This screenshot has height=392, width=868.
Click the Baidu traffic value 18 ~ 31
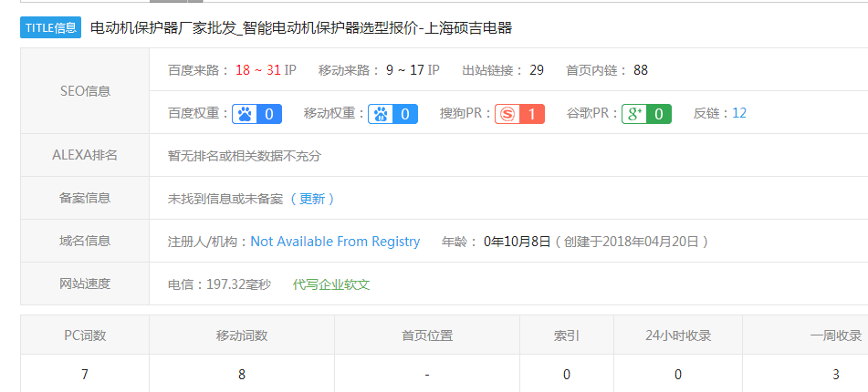click(x=258, y=70)
